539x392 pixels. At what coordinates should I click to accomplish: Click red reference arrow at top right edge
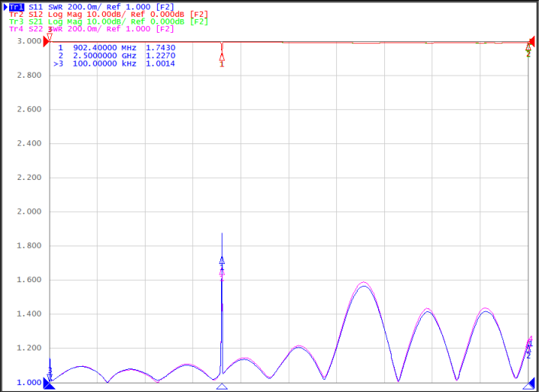click(x=532, y=42)
